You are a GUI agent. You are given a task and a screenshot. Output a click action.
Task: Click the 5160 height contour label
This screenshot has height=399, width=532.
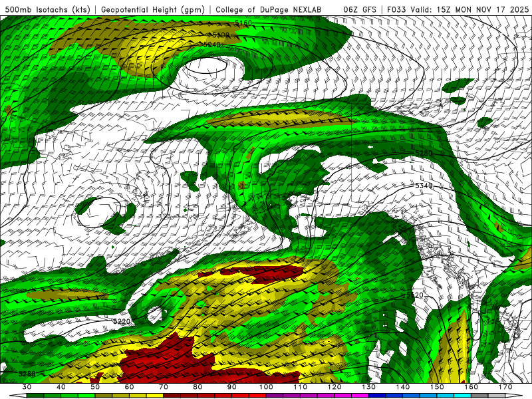coord(243,23)
